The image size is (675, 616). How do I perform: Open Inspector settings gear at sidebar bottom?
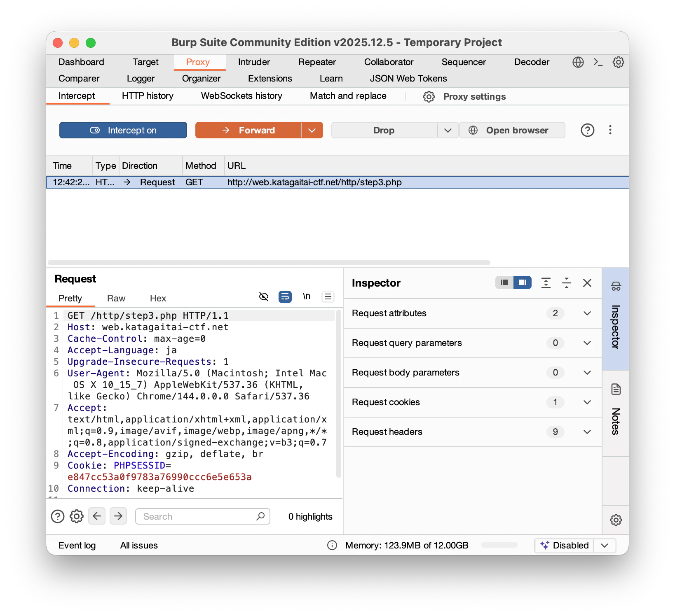(x=616, y=520)
